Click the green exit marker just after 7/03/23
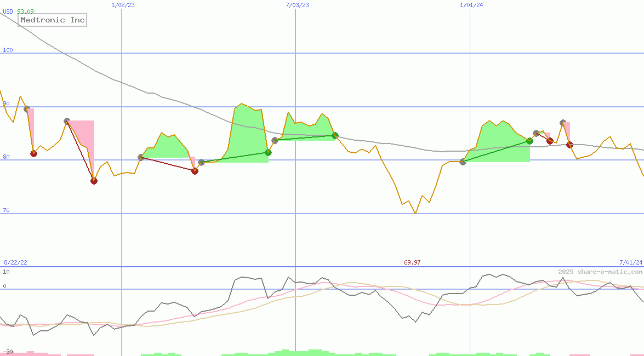Viewport: 644px width, 356px height. pos(335,135)
